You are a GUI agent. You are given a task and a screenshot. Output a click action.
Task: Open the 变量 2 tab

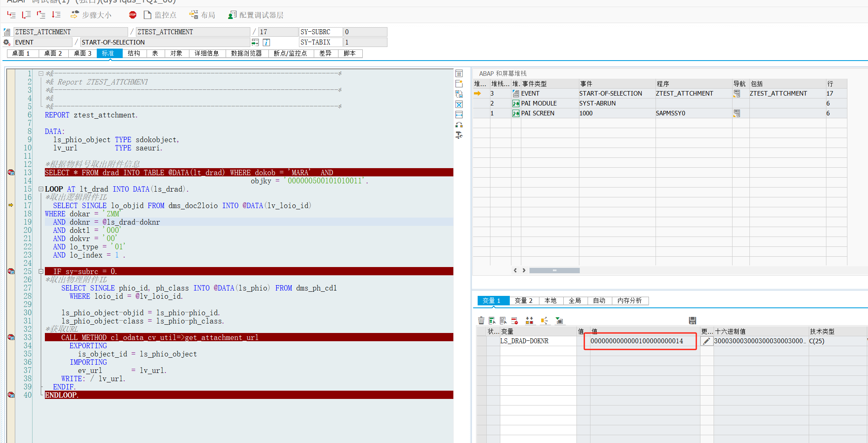[524, 300]
